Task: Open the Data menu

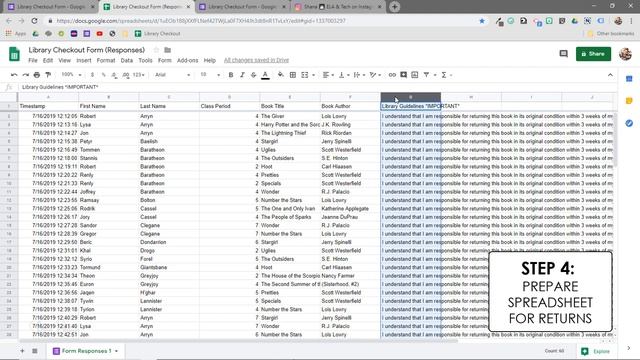Action: click(127, 60)
